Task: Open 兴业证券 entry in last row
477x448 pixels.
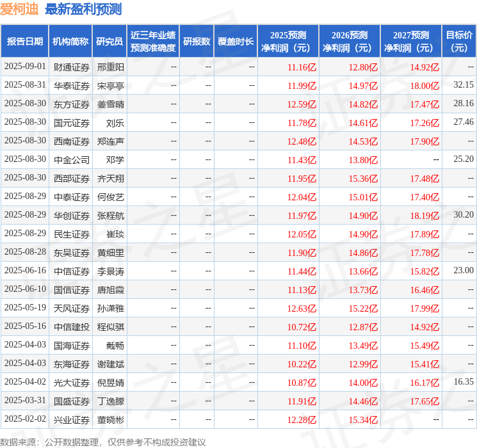Action: (x=72, y=420)
